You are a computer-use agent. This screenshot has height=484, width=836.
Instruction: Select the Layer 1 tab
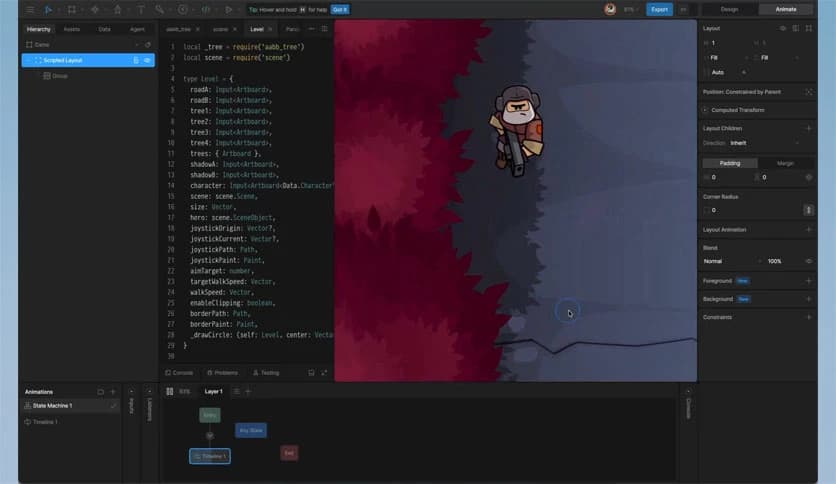coord(213,391)
